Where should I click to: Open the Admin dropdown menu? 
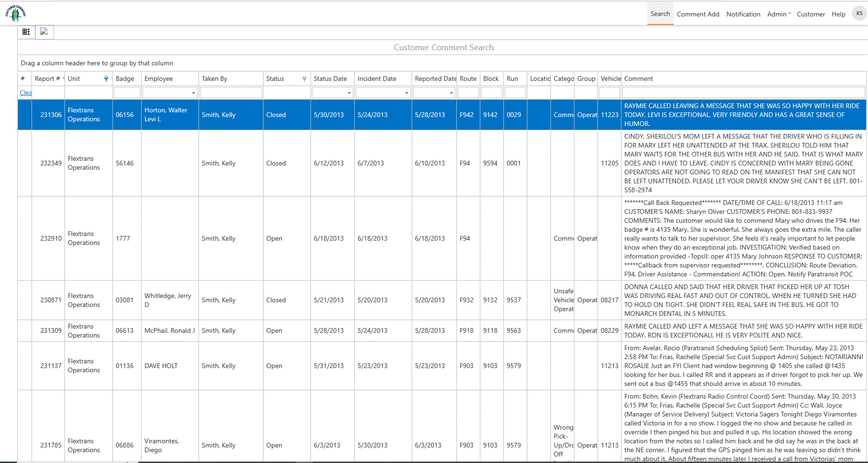pyautogui.click(x=779, y=14)
